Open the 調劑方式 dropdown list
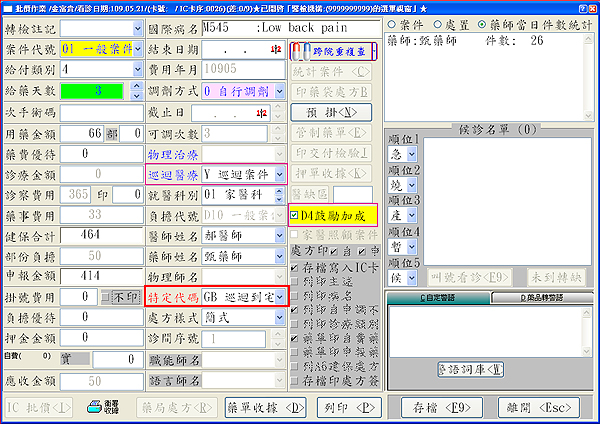The width and height of the screenshot is (600, 424). [279, 92]
